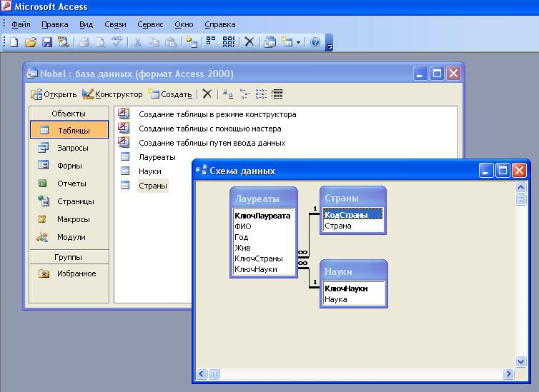
Task: Click the Создать button
Action: coord(170,94)
